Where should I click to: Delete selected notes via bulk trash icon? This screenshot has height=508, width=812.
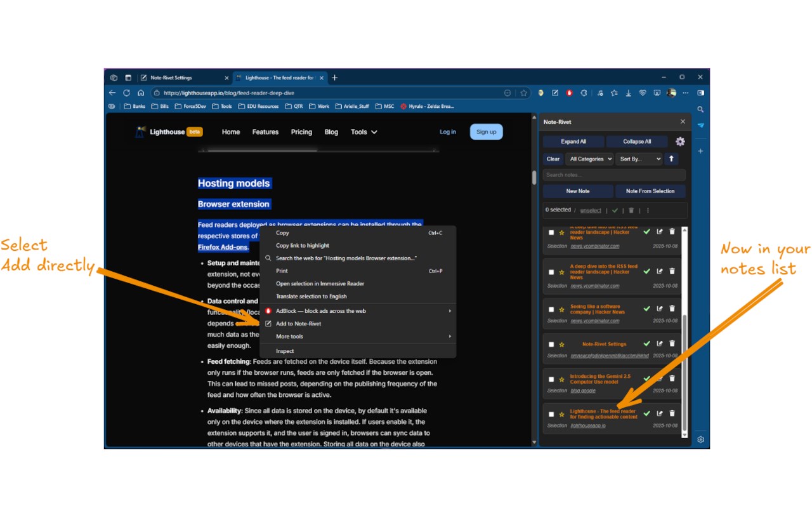(631, 210)
